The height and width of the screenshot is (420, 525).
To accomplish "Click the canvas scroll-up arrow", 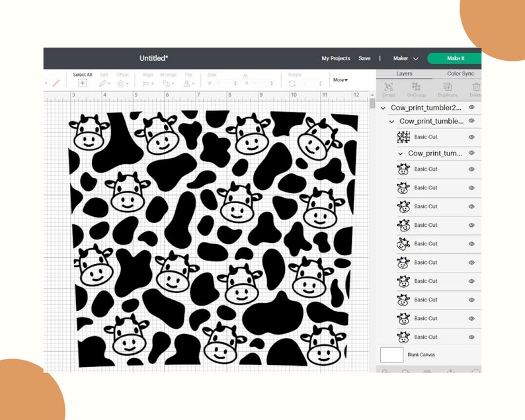I will tap(372, 95).
